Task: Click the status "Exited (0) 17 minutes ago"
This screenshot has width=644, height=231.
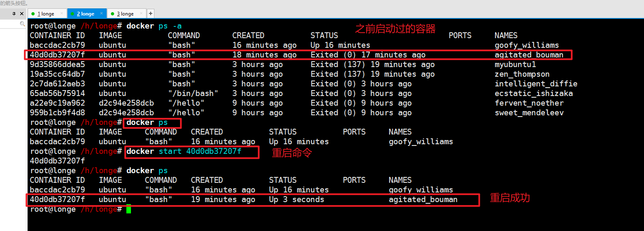Action: 368,55
